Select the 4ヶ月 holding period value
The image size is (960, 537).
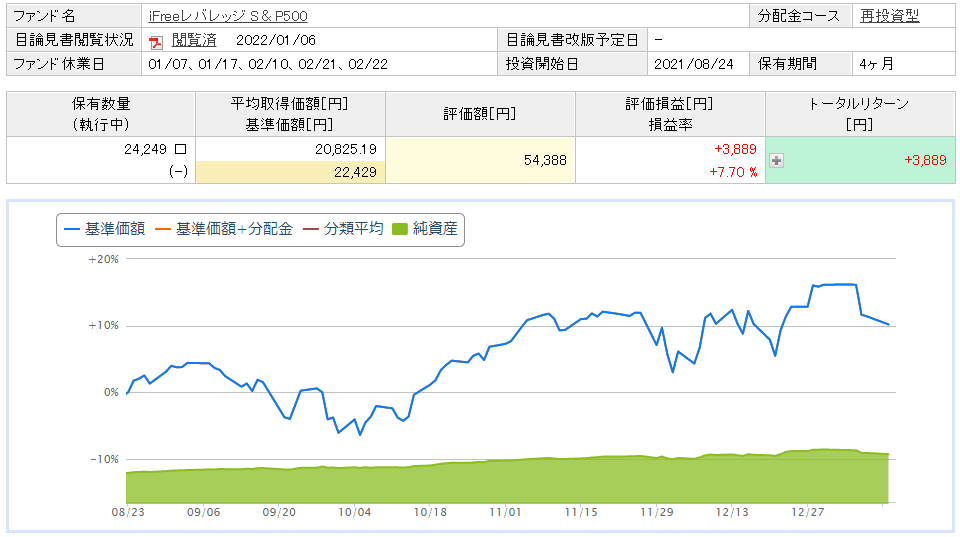point(876,64)
